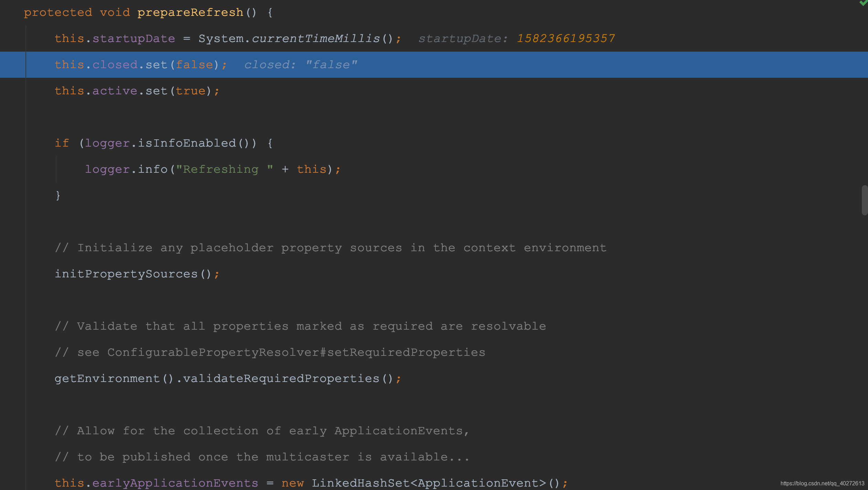Click the closing brace of if block
868x490 pixels.
click(58, 195)
